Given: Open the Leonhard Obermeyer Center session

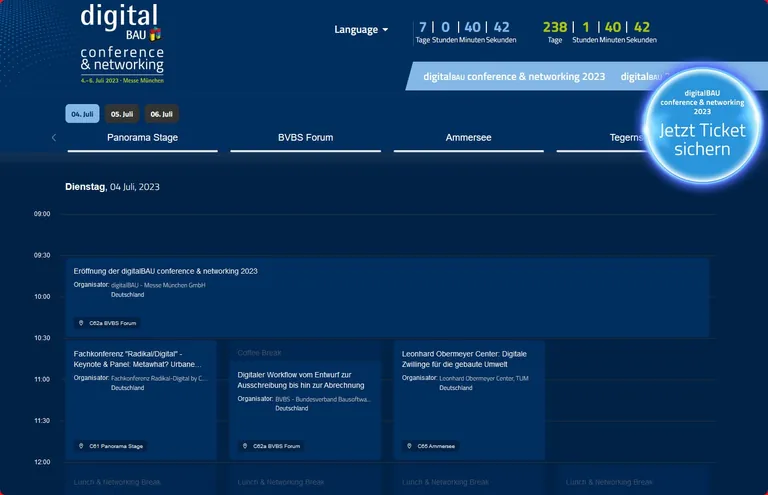Looking at the screenshot, I should click(x=464, y=359).
